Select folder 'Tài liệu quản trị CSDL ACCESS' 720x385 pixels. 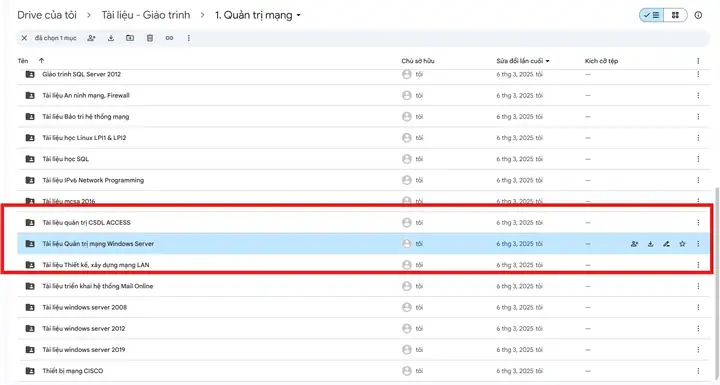pyautogui.click(x=363, y=223)
